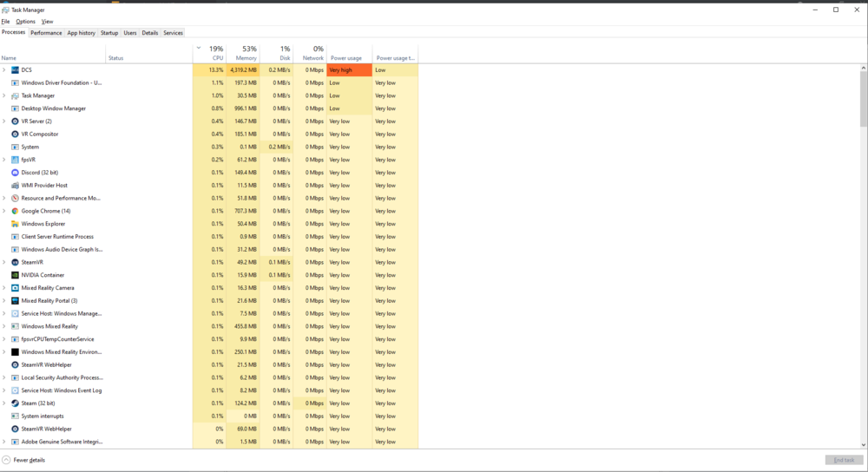Open the File menu
868x472 pixels.
[x=5, y=22]
